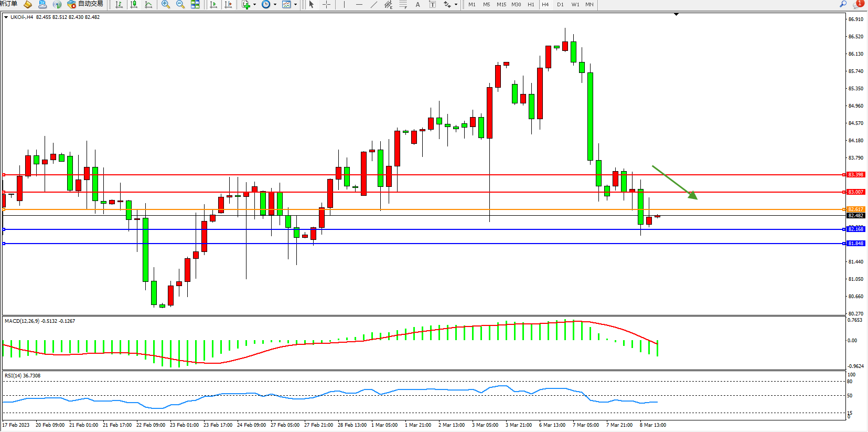
Task: Open the notification chat icon with badge
Action: pos(858,4)
